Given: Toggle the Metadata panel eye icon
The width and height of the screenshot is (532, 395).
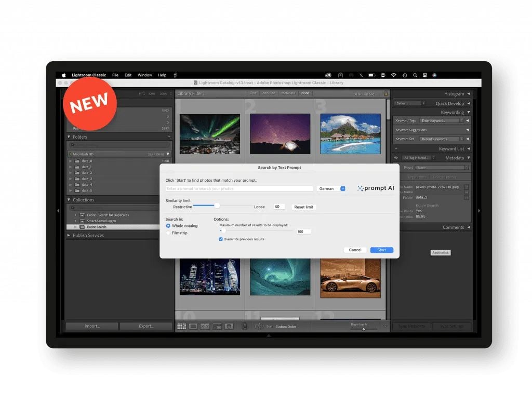Looking at the screenshot, I should 396,158.
